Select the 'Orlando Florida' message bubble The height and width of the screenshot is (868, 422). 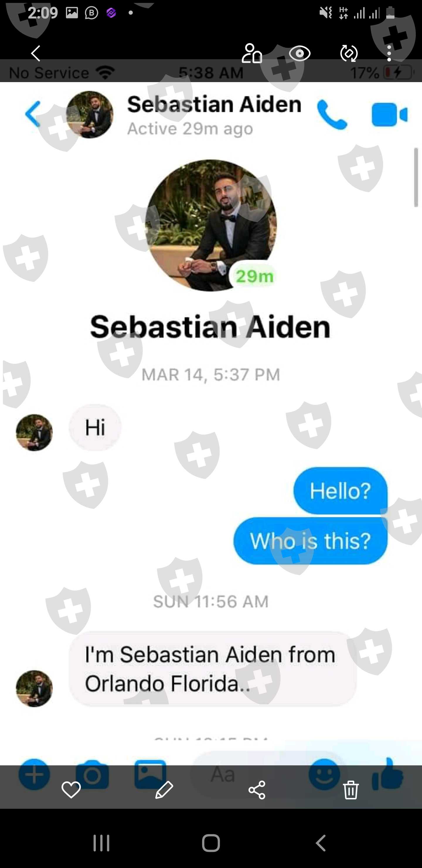tap(213, 669)
